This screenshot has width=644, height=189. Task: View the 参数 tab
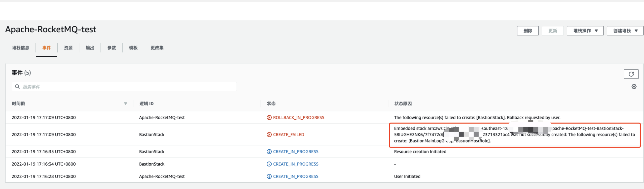tap(111, 48)
